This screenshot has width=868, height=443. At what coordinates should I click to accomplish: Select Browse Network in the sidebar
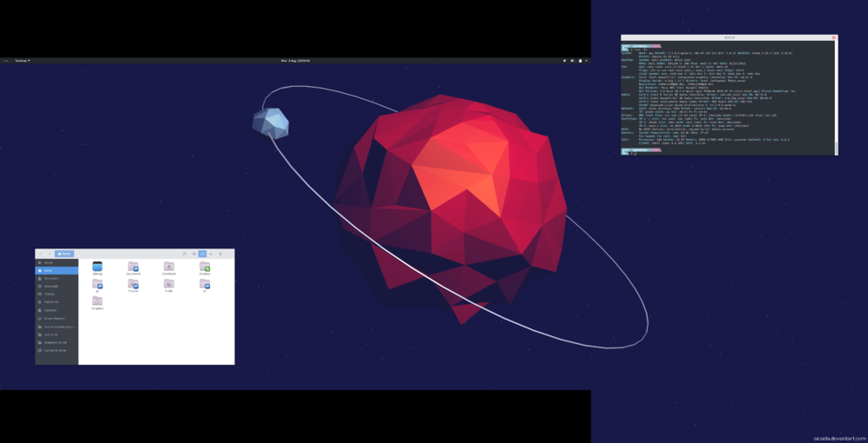[x=56, y=319]
